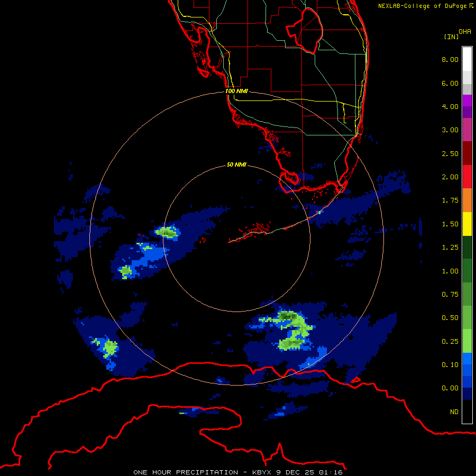Click the 4.00 legend value
This screenshot has height=476, width=476.
(x=450, y=106)
